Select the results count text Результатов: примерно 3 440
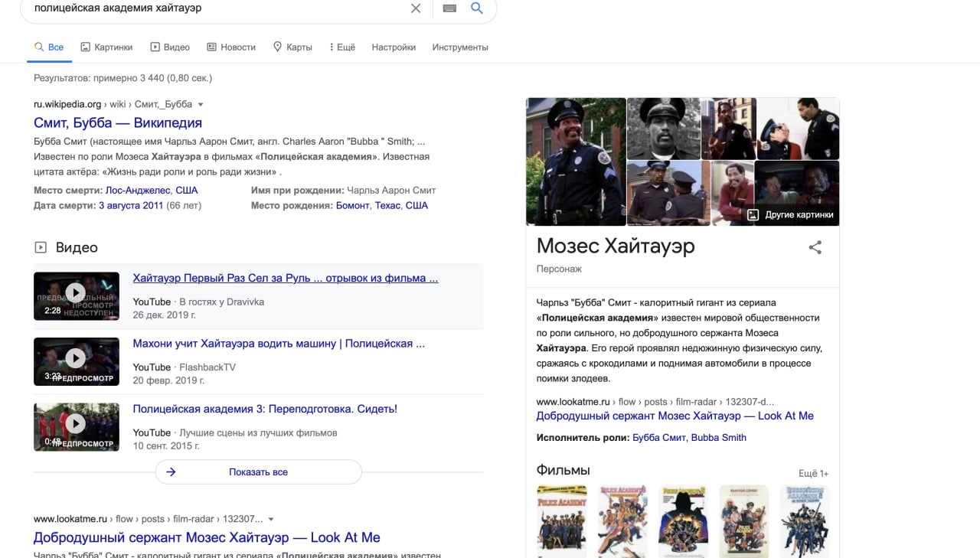 pyautogui.click(x=122, y=78)
